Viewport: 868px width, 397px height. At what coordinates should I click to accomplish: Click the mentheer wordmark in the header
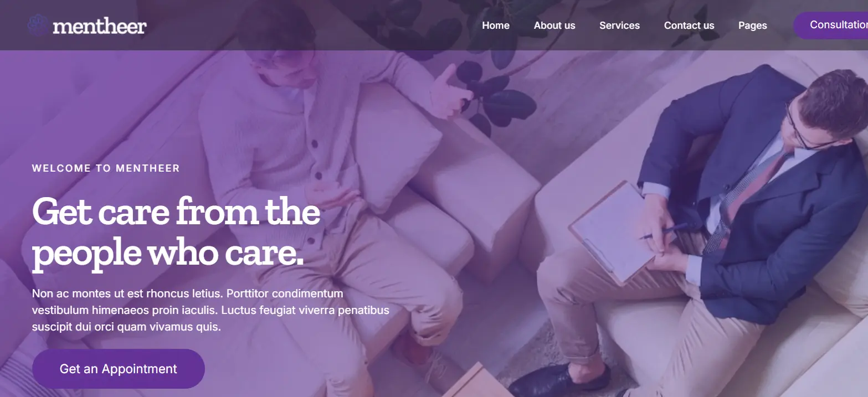click(100, 26)
